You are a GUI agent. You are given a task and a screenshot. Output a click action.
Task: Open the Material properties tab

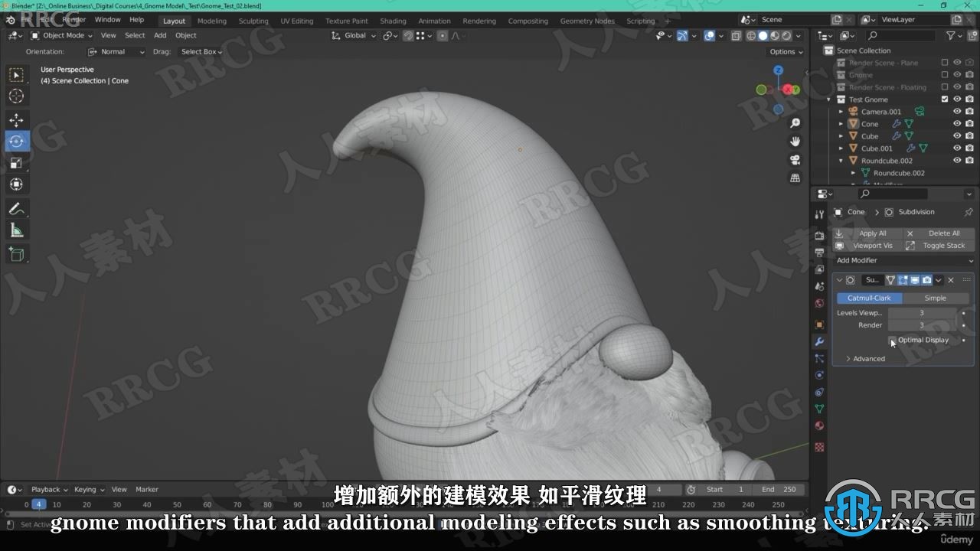[819, 426]
